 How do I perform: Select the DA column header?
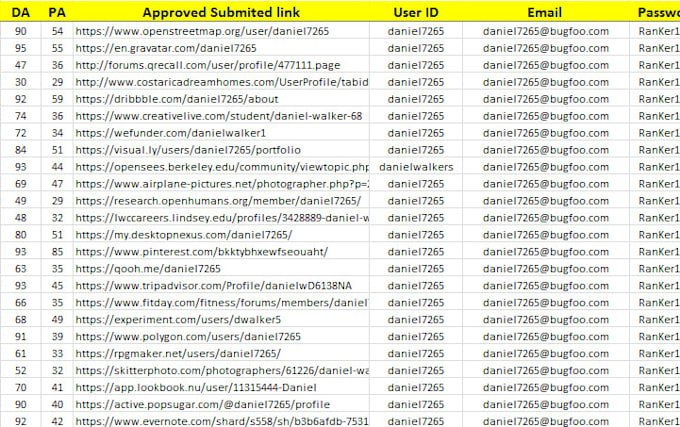point(21,12)
